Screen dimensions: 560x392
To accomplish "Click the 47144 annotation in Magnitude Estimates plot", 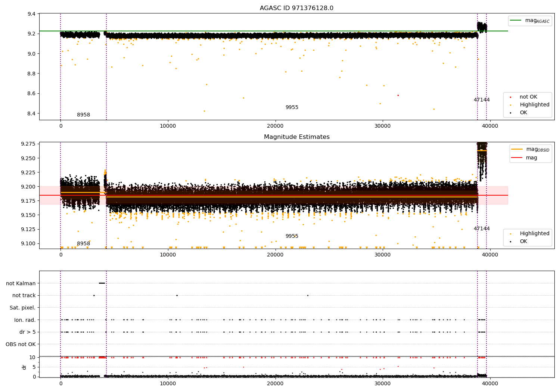I will 482,229.
